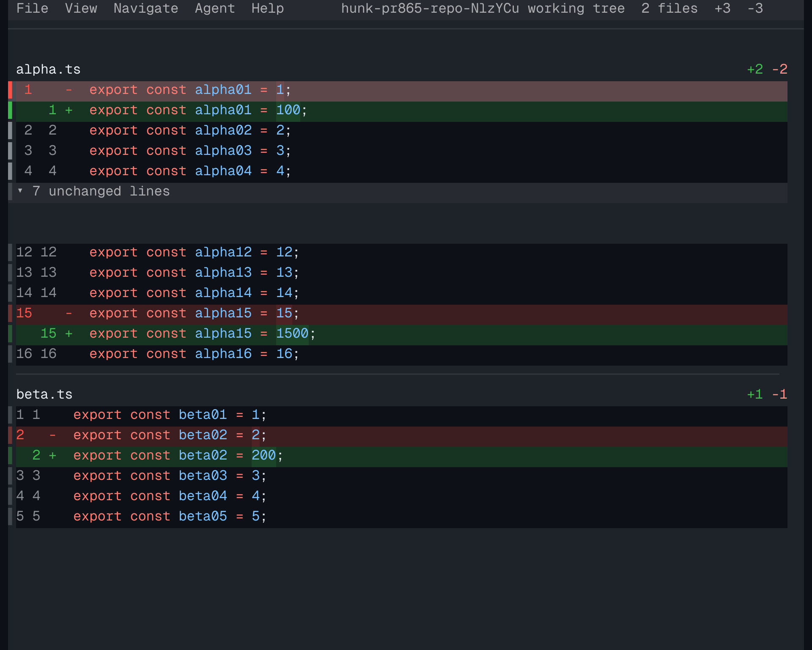Open the Navigate menu
812x650 pixels.
[146, 8]
